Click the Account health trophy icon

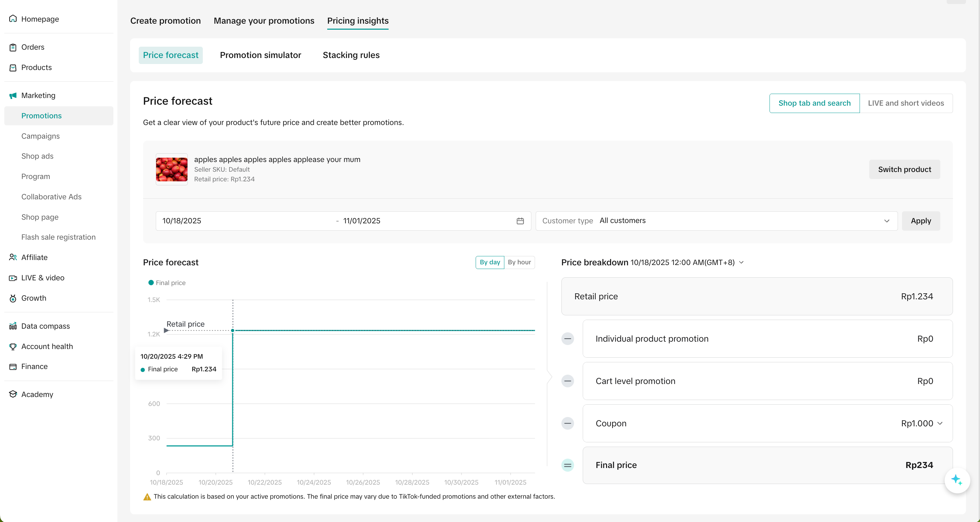coord(13,346)
